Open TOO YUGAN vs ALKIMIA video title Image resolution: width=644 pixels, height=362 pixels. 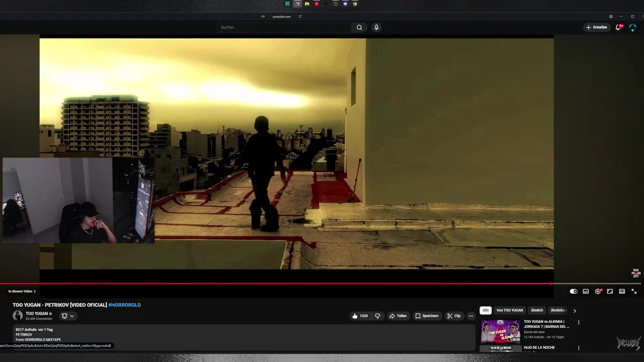547,324
